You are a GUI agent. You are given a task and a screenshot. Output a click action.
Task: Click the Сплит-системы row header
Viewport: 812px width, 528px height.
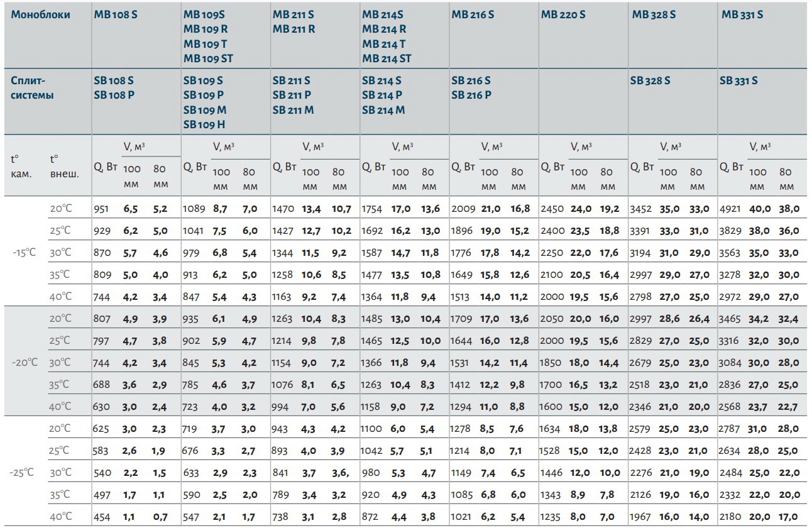(x=32, y=88)
